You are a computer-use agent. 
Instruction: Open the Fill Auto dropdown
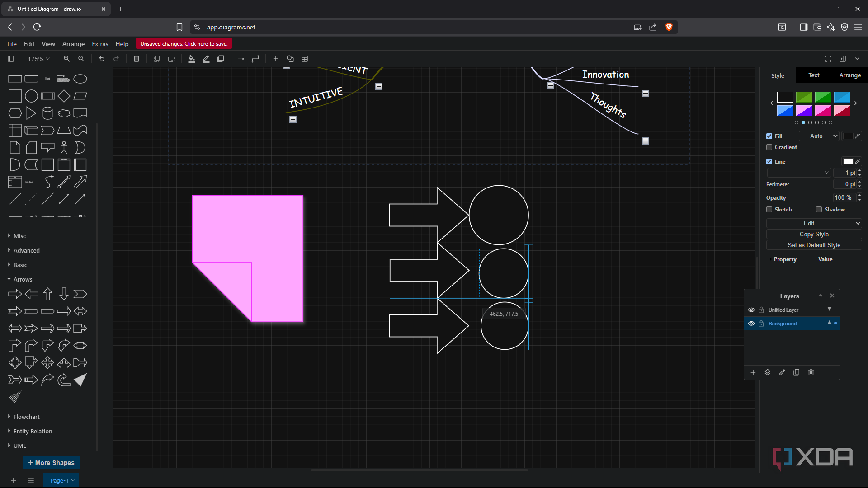click(819, 136)
